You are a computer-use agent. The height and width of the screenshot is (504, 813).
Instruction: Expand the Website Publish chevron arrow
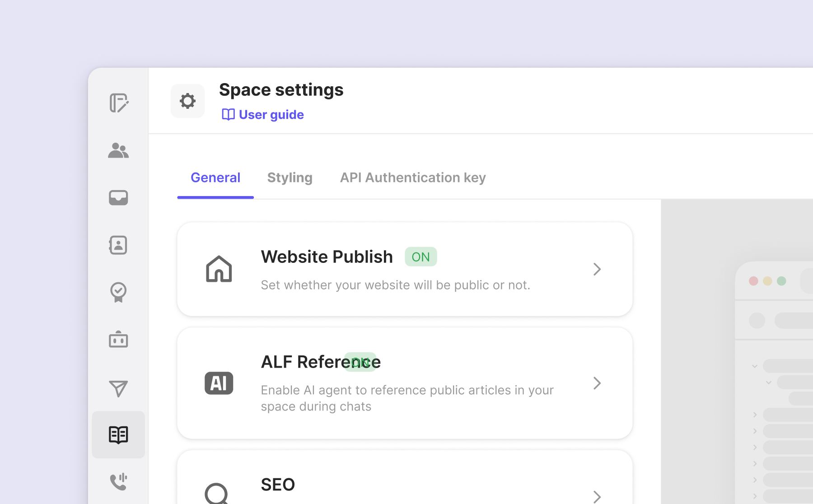pyautogui.click(x=597, y=270)
